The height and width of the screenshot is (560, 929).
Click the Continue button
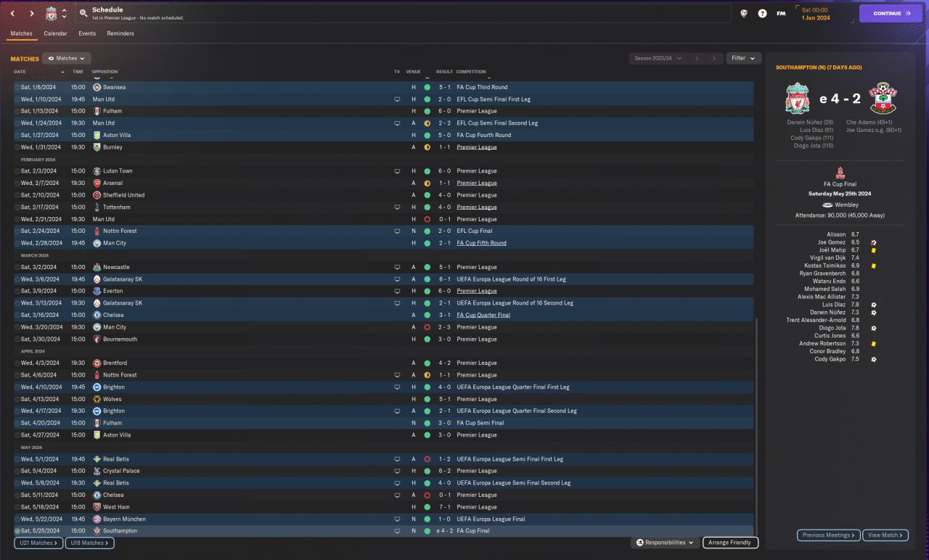click(891, 14)
